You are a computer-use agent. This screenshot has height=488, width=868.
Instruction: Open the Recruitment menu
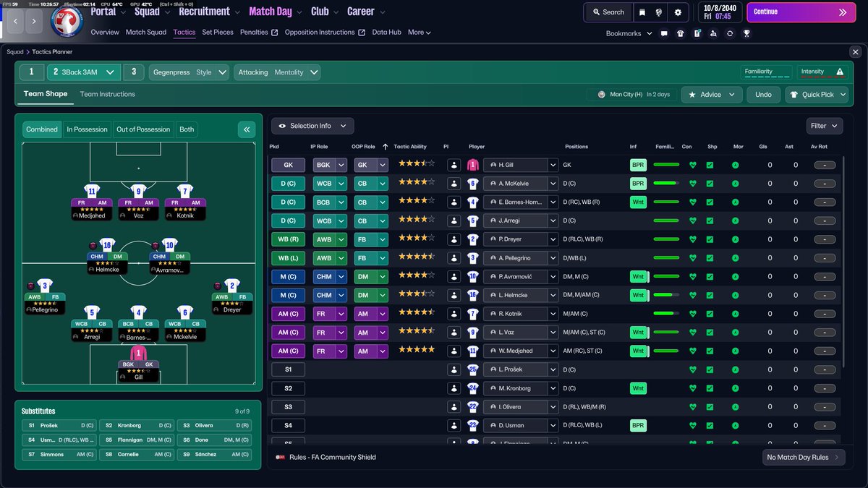(x=209, y=12)
